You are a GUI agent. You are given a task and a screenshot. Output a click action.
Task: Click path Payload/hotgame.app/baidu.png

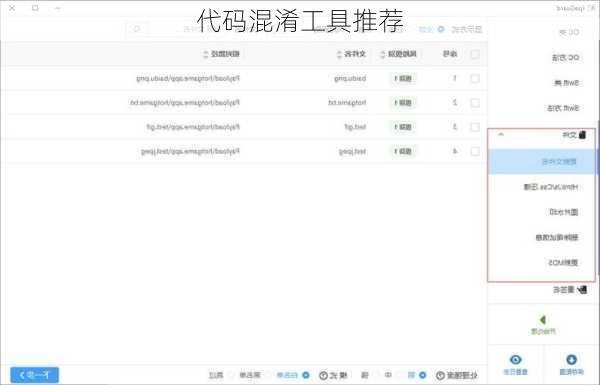pos(188,78)
